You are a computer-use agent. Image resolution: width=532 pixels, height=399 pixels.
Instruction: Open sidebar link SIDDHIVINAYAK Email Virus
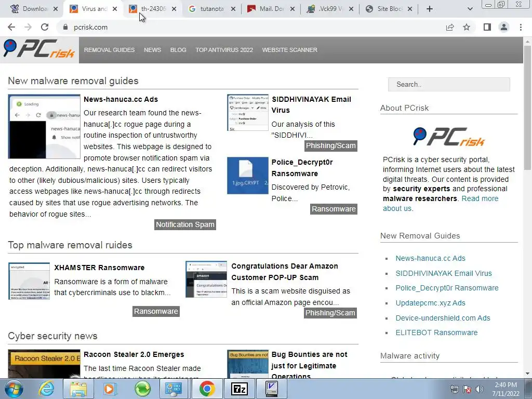point(444,273)
